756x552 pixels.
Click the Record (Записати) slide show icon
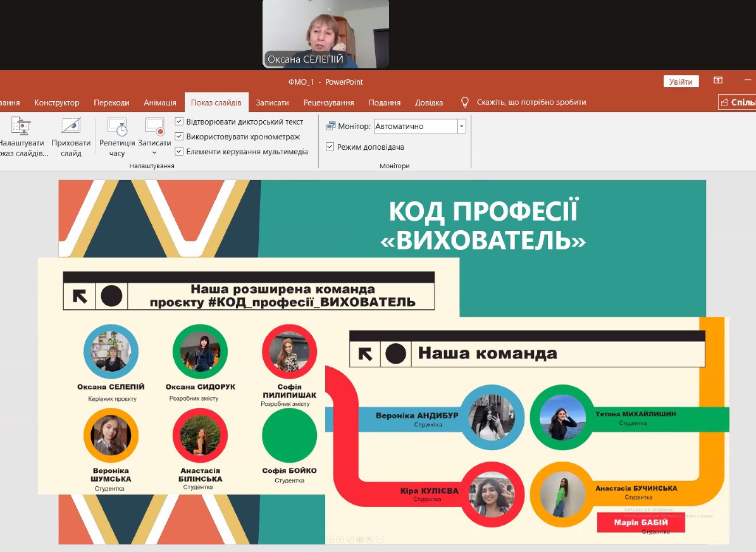[155, 126]
